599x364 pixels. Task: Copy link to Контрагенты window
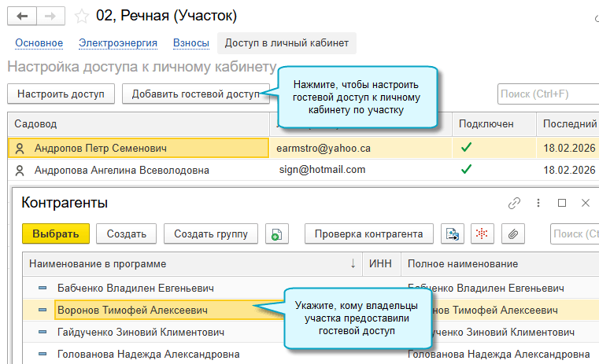point(514,203)
